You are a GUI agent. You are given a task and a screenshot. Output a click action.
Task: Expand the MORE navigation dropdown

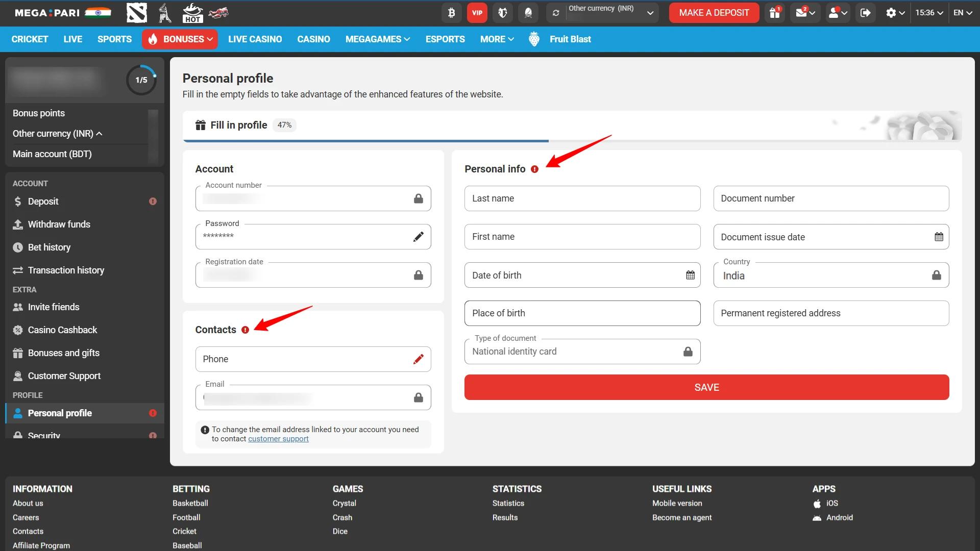496,39
